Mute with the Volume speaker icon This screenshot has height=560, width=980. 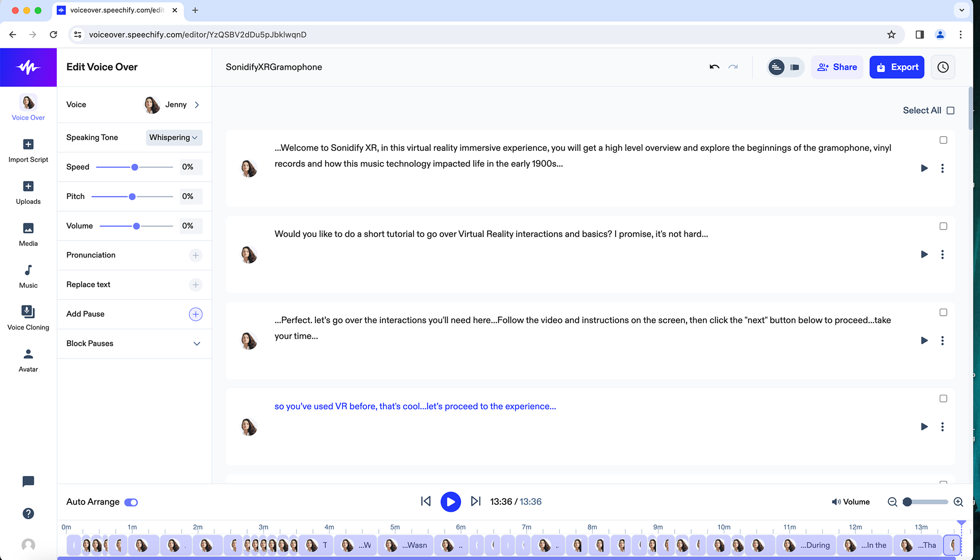836,502
